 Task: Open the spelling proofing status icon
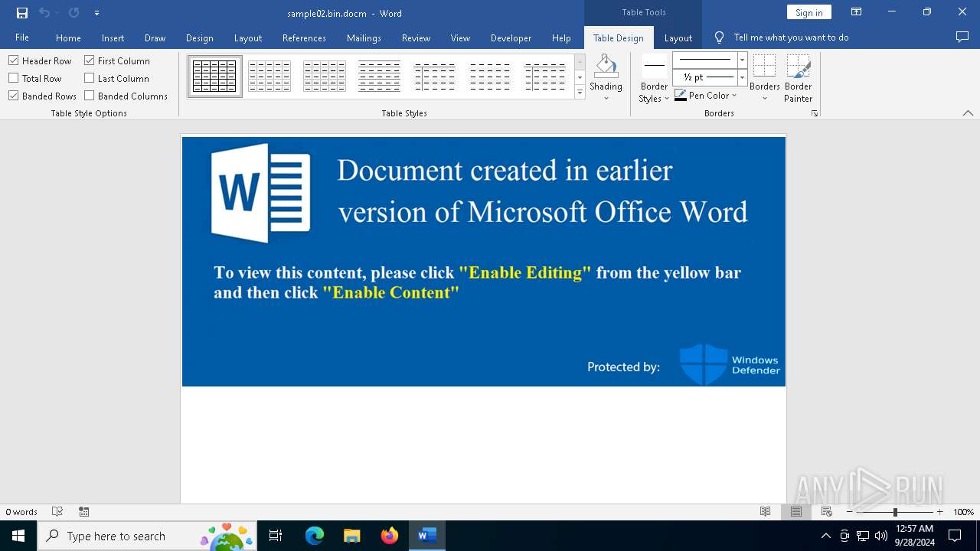(x=57, y=512)
